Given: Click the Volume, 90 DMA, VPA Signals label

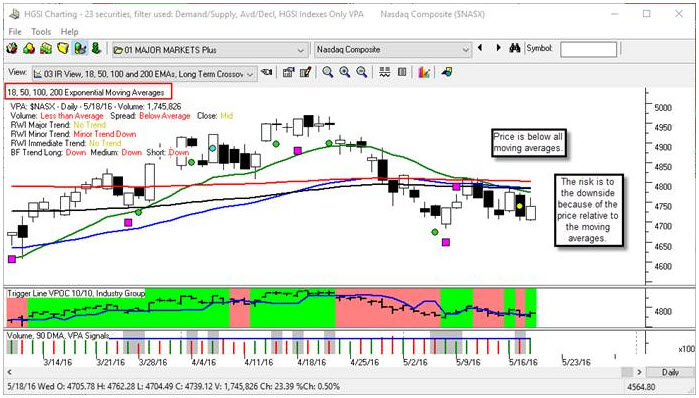Looking at the screenshot, I should [x=58, y=336].
